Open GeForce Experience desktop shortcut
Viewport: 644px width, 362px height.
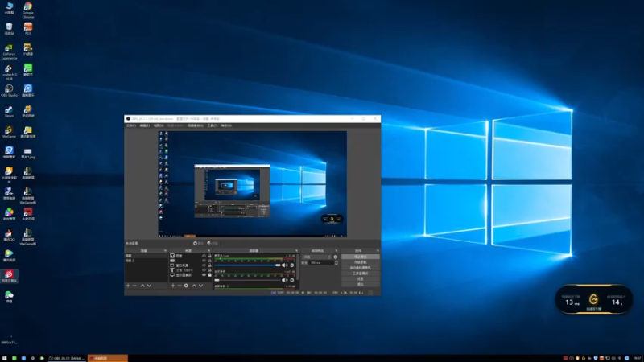[x=9, y=52]
